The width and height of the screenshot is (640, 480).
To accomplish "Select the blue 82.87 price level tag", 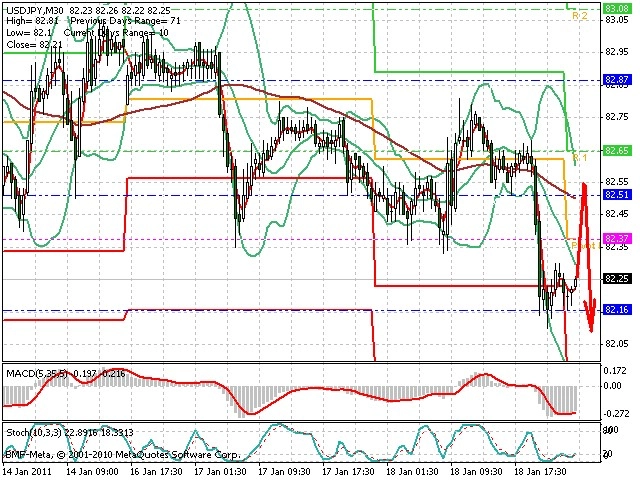I will 617,80.
